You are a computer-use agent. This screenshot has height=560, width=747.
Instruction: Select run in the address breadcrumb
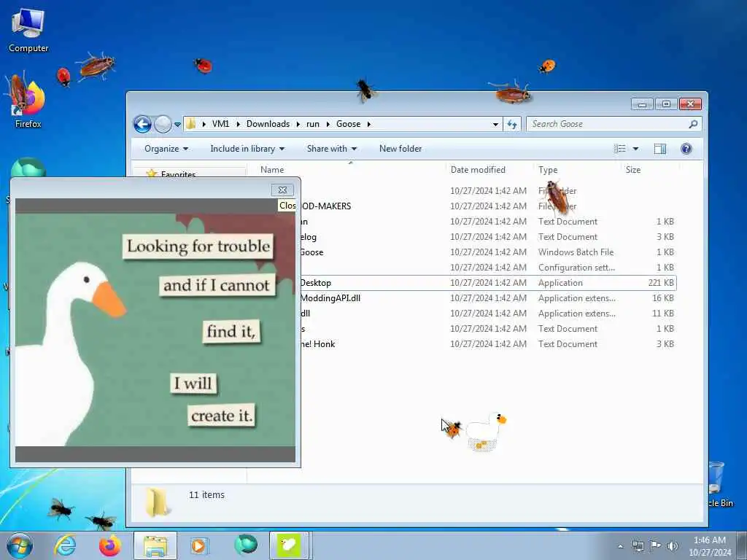tap(312, 124)
